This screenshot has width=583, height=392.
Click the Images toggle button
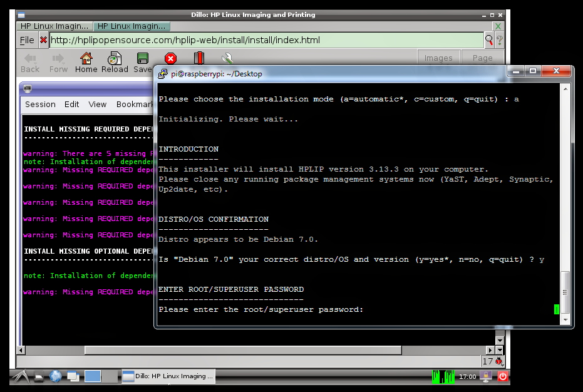click(x=438, y=58)
